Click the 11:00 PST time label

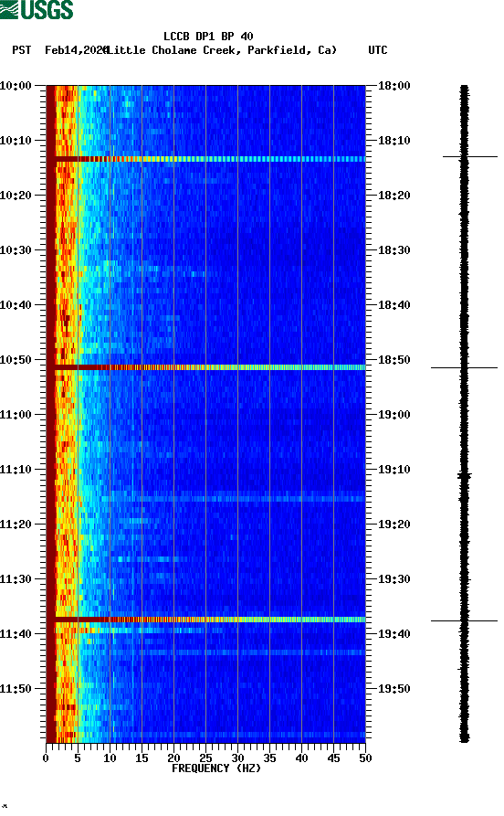click(16, 415)
